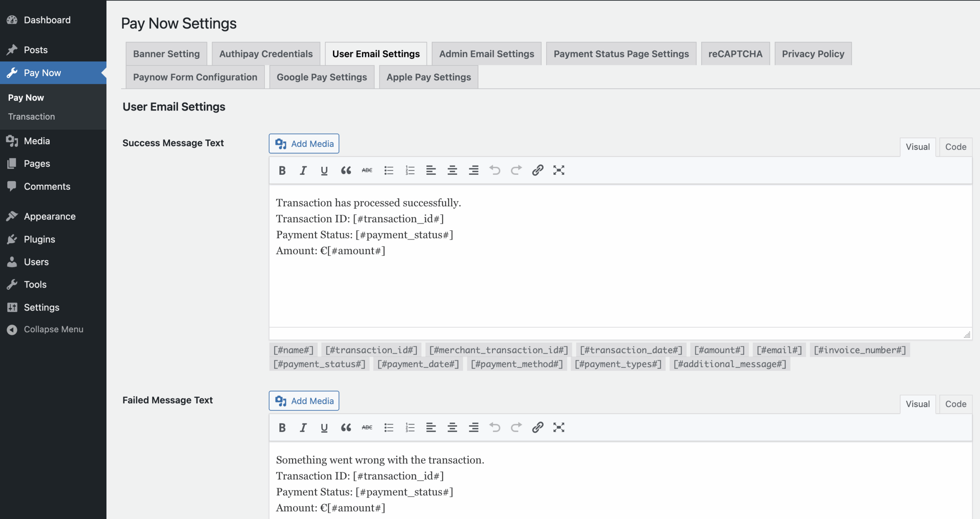980x519 pixels.
Task: Align center in Success Message editor
Action: [452, 171]
